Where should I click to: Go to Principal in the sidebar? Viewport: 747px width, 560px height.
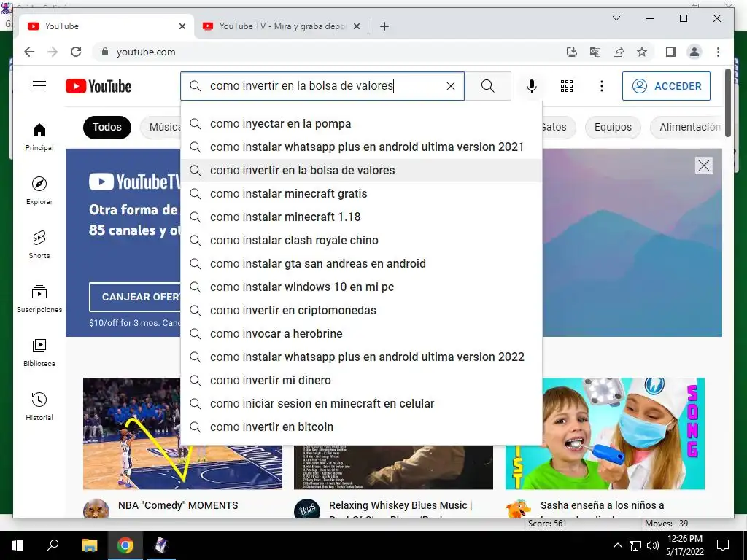pos(39,137)
